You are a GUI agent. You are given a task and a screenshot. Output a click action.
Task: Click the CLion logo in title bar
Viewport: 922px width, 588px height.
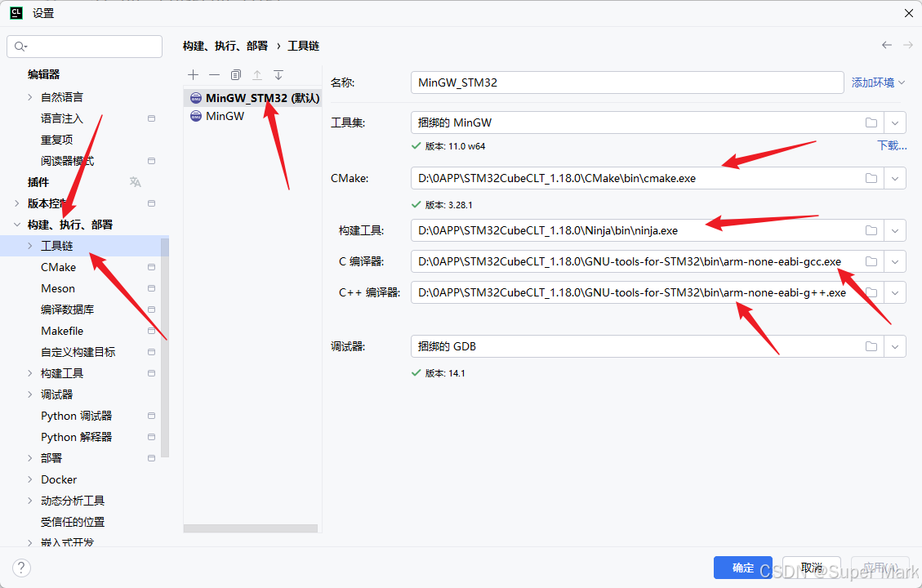[16, 13]
